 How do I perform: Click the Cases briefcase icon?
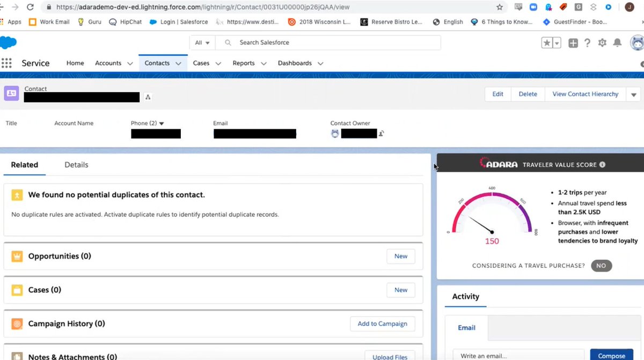click(x=17, y=290)
